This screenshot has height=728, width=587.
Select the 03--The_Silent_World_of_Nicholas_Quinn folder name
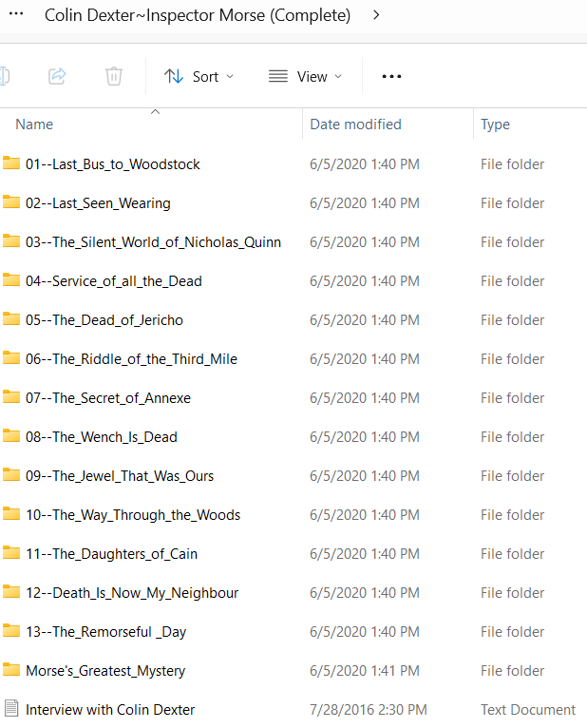point(153,242)
